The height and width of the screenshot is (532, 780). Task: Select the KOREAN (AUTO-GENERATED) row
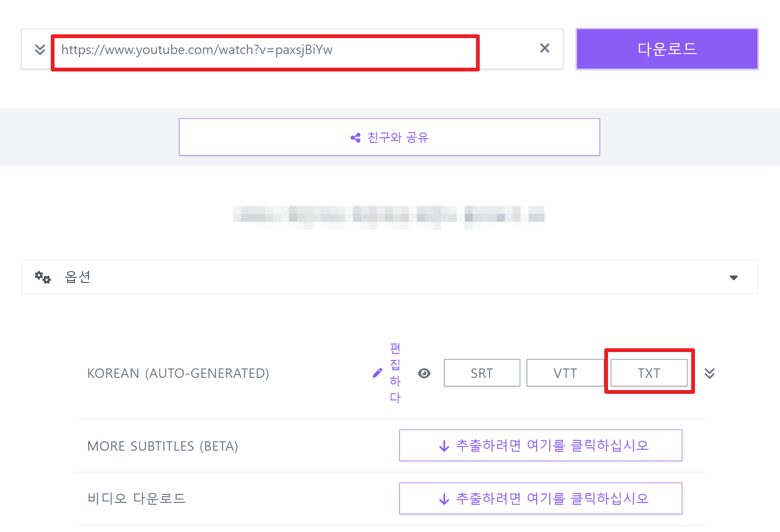178,373
